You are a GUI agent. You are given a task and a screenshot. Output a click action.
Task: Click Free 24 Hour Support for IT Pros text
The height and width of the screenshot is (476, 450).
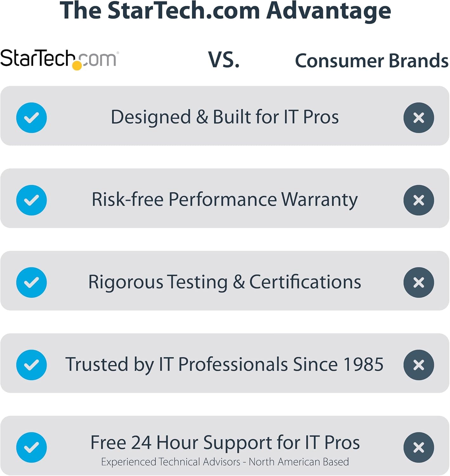coord(225,442)
